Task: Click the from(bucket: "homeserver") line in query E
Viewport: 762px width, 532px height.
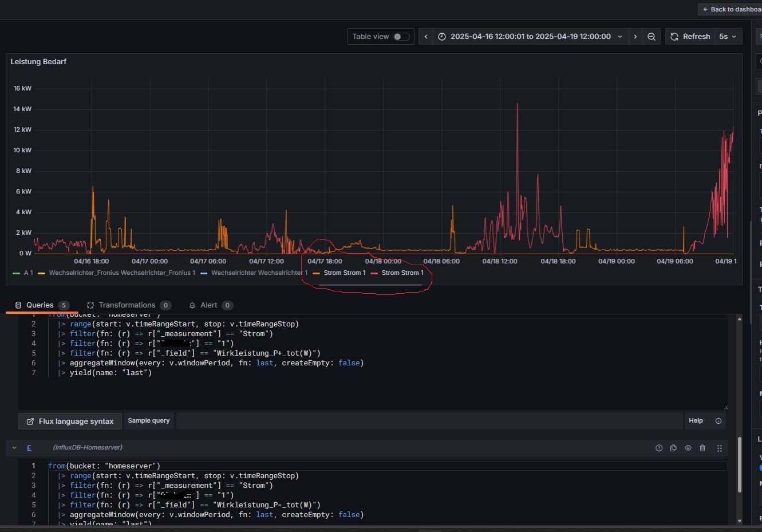Action: point(104,466)
